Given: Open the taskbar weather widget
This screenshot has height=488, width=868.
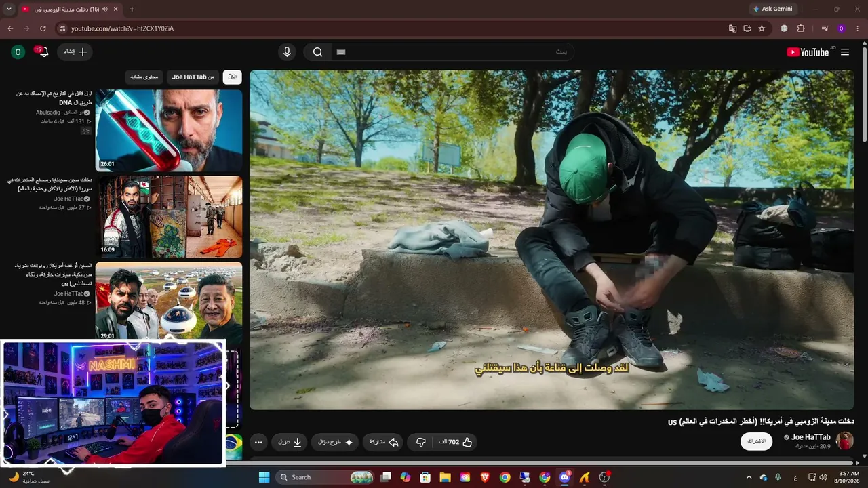Looking at the screenshot, I should click(x=28, y=477).
